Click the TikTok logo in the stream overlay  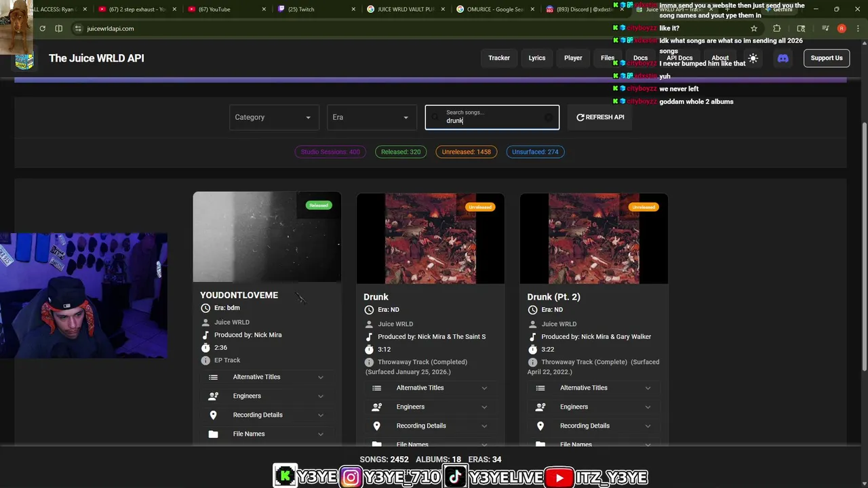455,477
